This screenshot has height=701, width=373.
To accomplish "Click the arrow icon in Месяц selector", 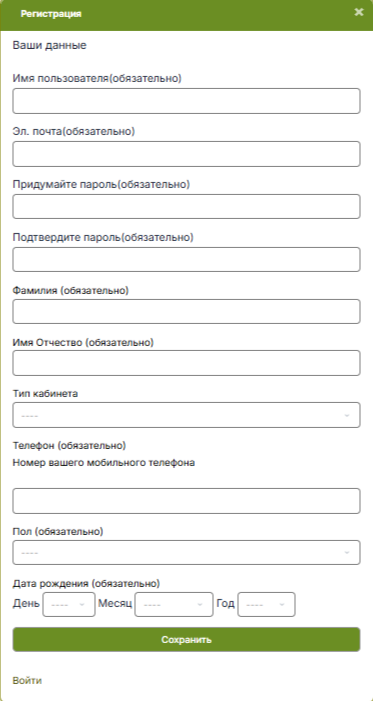I will (x=200, y=605).
